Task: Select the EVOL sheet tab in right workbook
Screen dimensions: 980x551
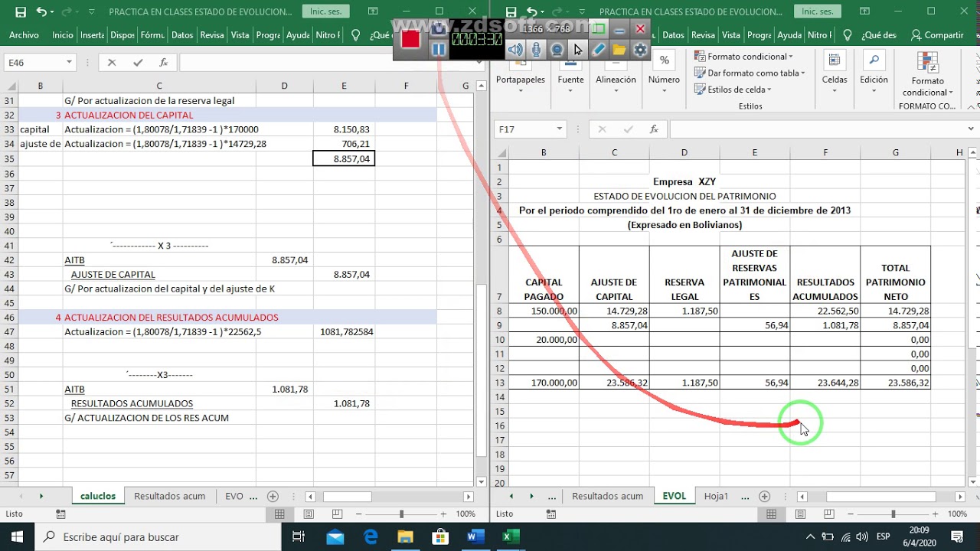Action: 674,496
